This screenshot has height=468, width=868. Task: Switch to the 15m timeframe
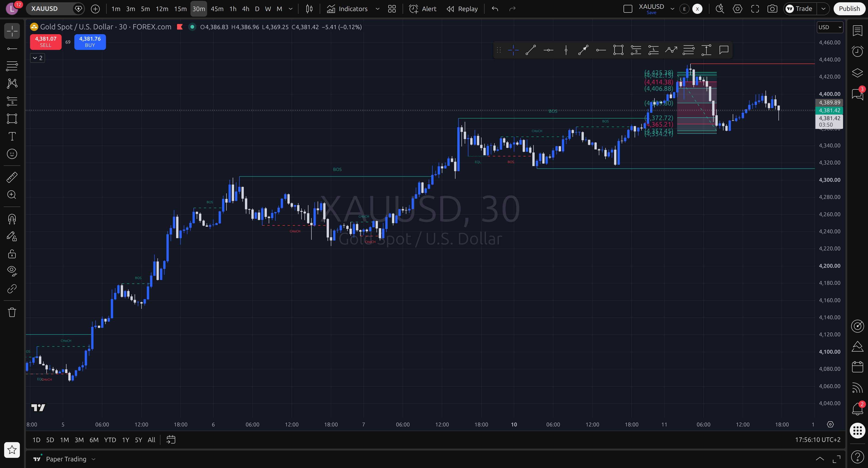click(x=180, y=9)
